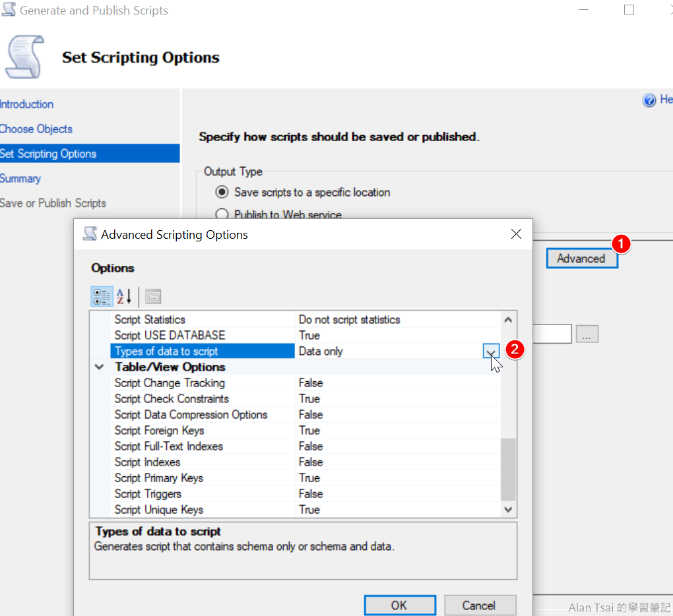Image resolution: width=673 pixels, height=616 pixels.
Task: Select Publish to Web service option
Action: [222, 214]
